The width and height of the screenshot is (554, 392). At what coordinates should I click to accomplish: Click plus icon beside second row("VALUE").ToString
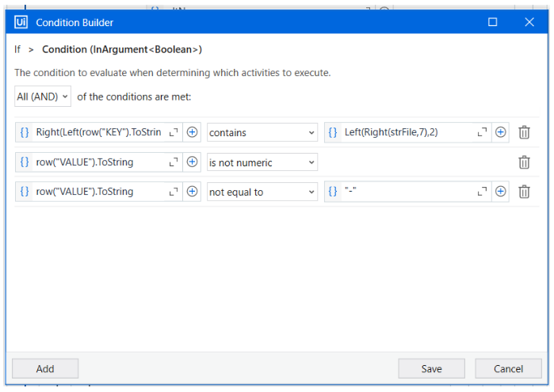pyautogui.click(x=192, y=162)
